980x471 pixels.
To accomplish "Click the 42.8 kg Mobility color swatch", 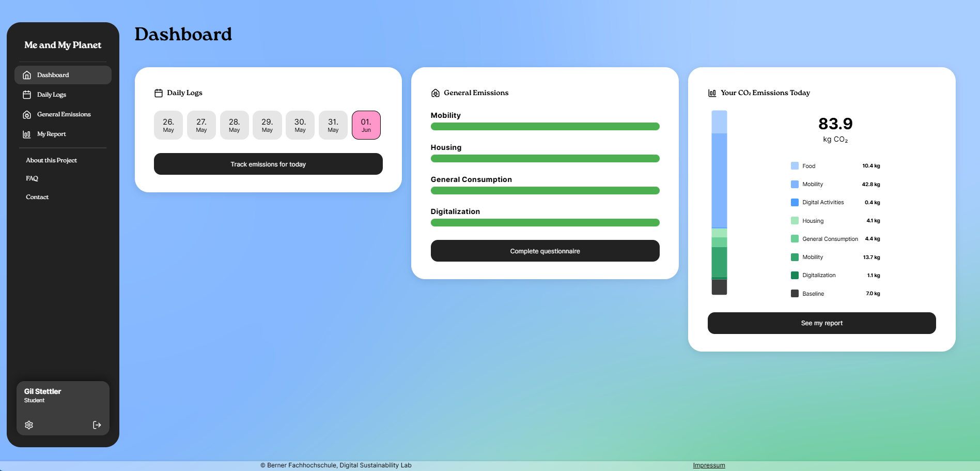I will (795, 184).
